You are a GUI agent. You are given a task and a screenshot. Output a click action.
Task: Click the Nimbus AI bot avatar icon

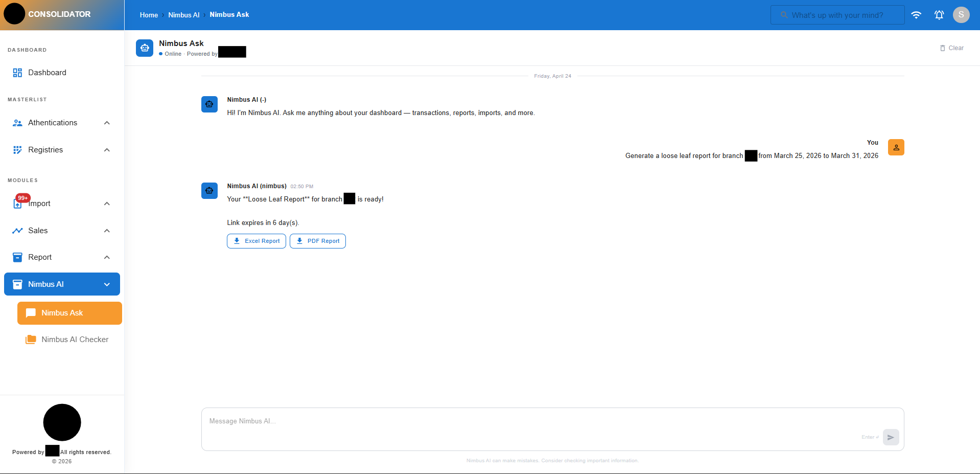coord(145,48)
